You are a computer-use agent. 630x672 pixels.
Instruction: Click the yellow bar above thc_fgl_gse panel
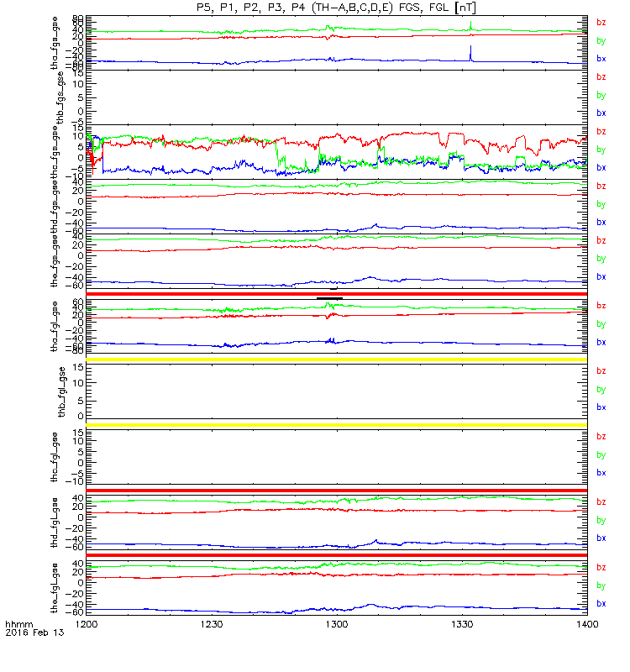(337, 425)
